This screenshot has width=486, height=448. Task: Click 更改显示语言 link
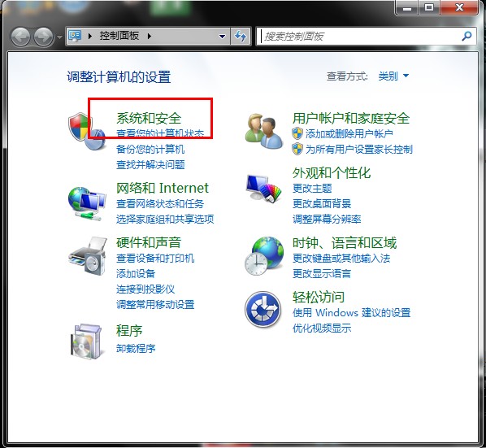tap(322, 274)
